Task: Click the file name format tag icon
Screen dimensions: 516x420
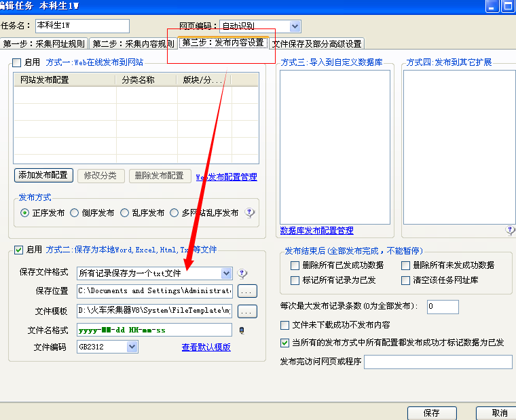Action: point(242,330)
